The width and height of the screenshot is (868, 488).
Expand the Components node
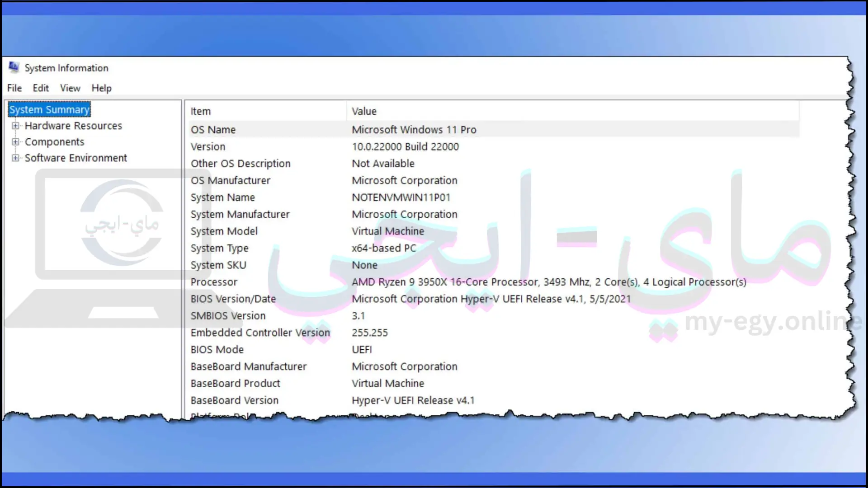15,142
